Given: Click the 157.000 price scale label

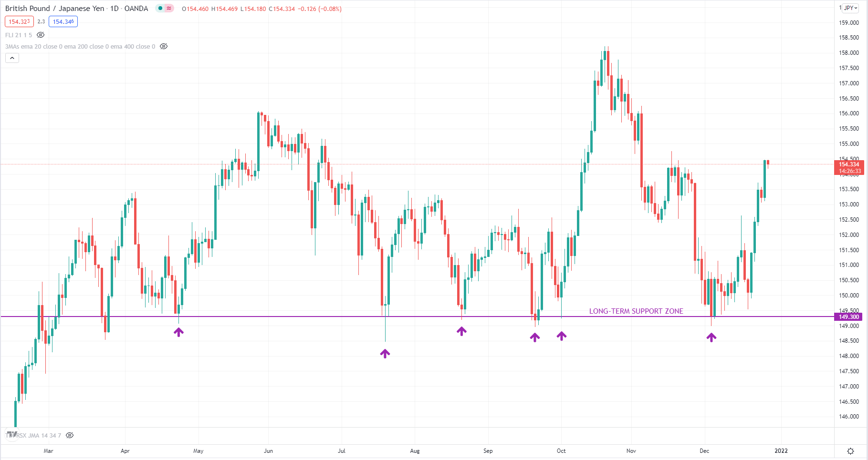Looking at the screenshot, I should point(849,83).
